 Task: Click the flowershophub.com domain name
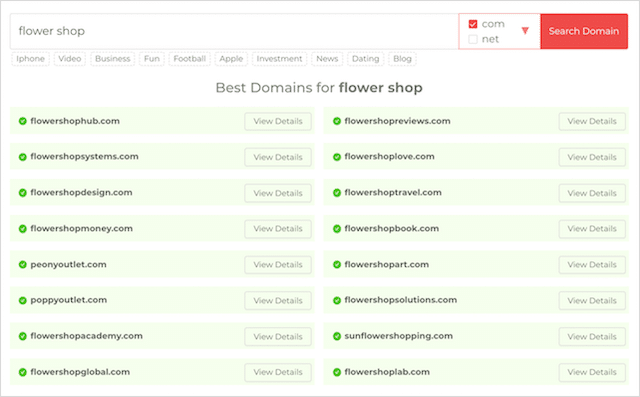point(75,121)
